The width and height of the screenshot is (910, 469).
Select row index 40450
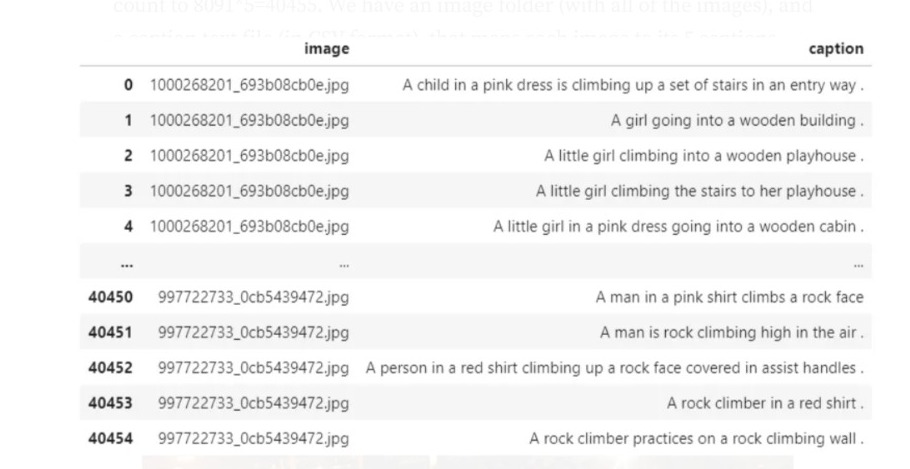(x=110, y=297)
